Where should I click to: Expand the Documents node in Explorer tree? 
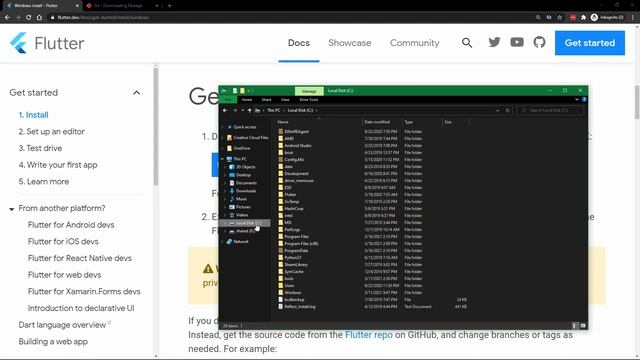225,183
